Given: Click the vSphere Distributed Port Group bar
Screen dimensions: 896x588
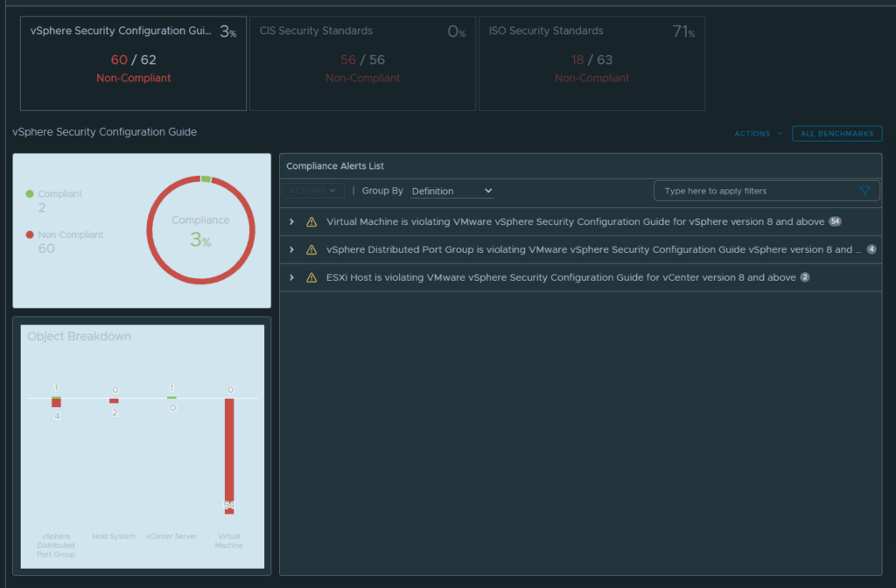Looking at the screenshot, I should 56,402.
